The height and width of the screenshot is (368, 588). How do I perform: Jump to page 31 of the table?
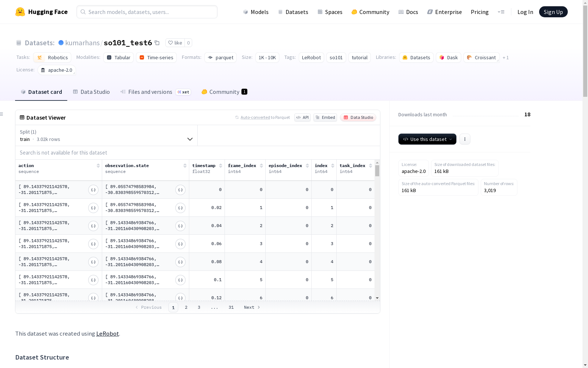click(231, 307)
